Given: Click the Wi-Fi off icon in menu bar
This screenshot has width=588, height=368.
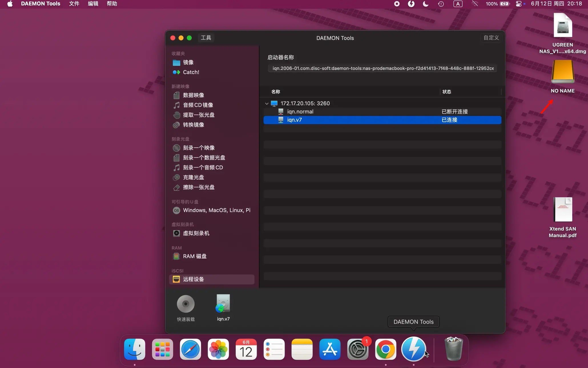Looking at the screenshot, I should [475, 4].
